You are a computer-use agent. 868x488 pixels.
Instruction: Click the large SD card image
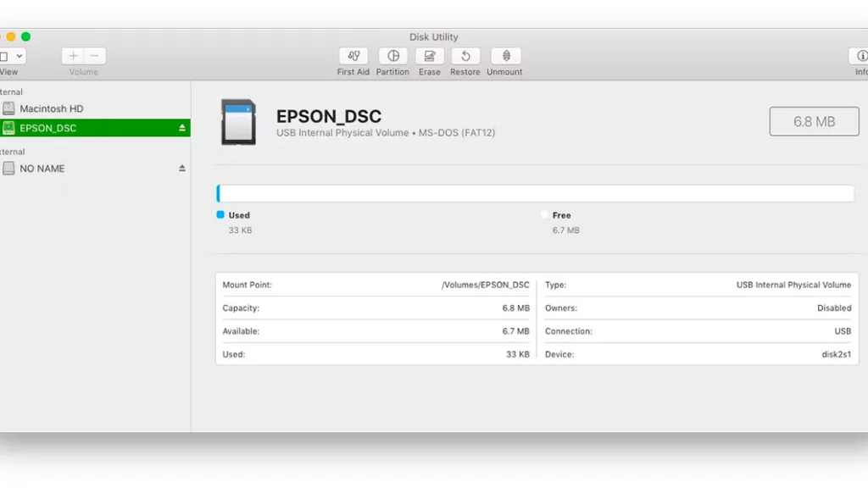coord(238,122)
